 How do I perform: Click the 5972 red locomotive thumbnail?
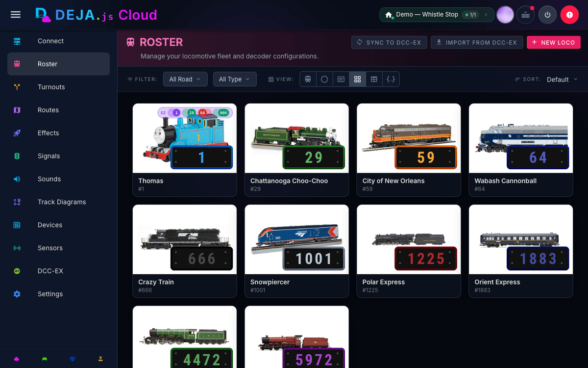click(297, 337)
